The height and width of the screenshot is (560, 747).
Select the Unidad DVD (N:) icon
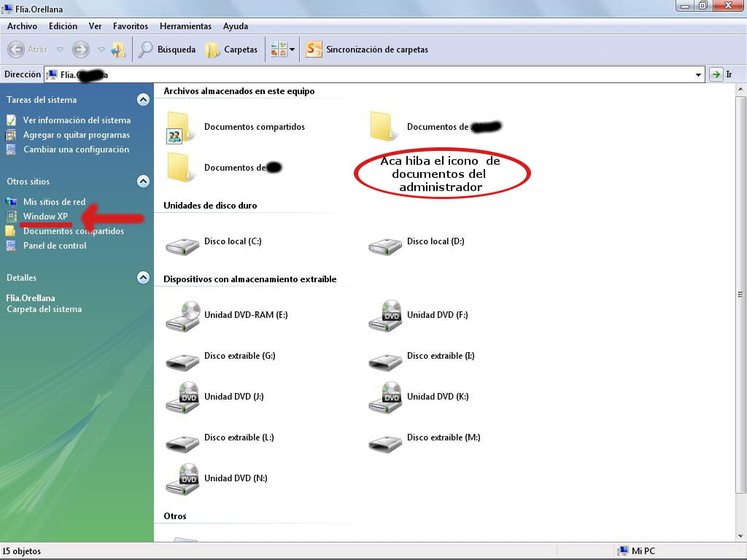pyautogui.click(x=182, y=479)
